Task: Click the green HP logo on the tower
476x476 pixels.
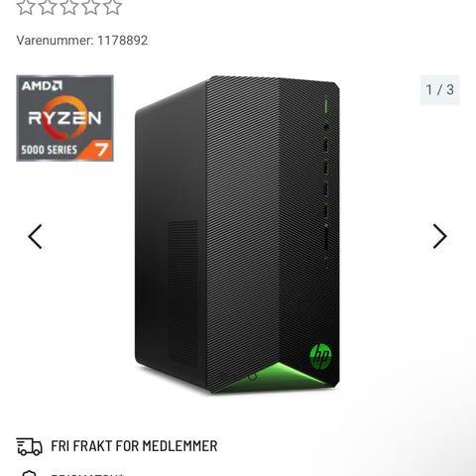Action: [320, 356]
